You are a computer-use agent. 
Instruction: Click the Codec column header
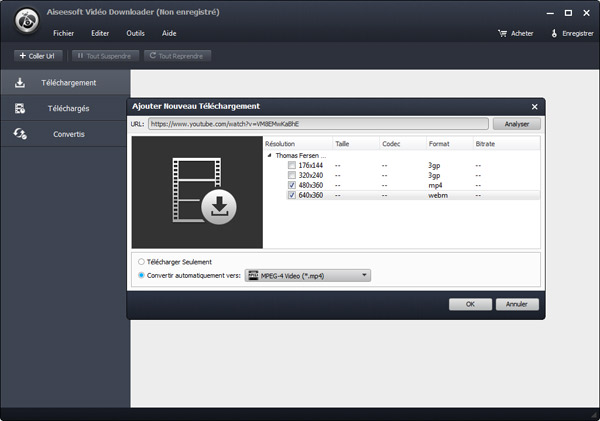pyautogui.click(x=403, y=144)
